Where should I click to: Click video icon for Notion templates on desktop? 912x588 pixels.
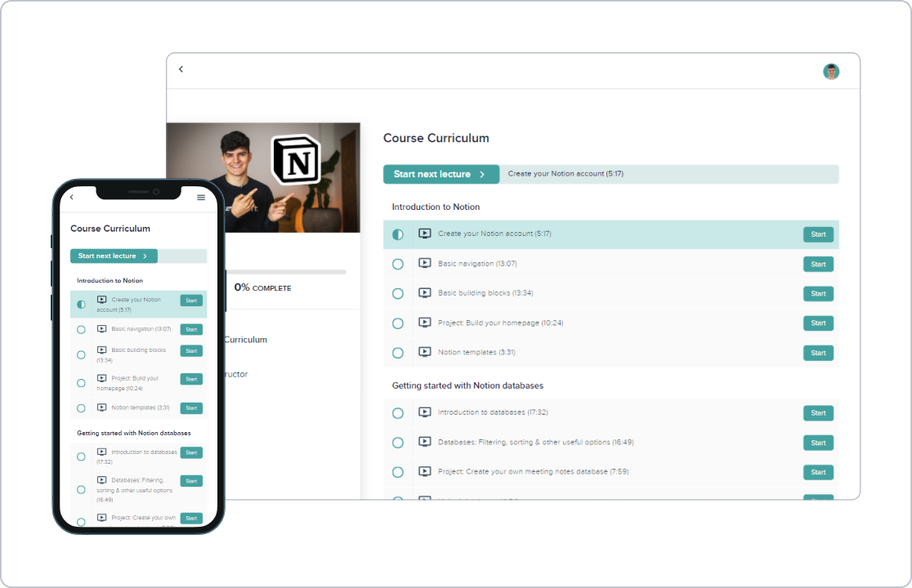click(425, 352)
